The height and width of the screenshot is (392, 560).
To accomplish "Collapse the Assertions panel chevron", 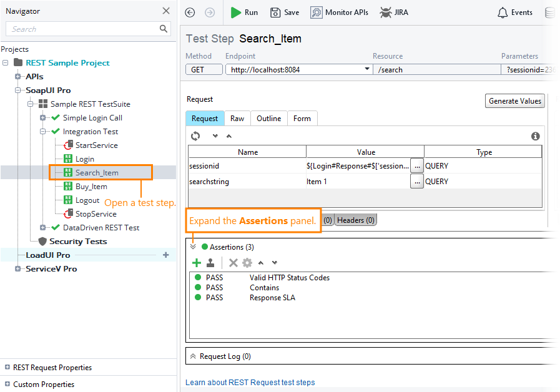I will [x=193, y=247].
